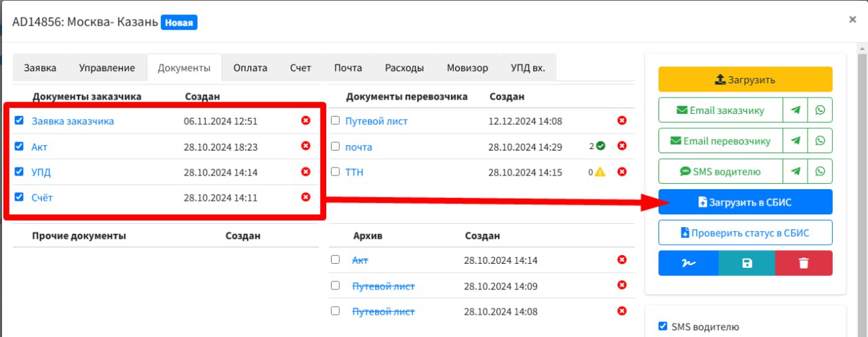Open the Расходы tab
868x337 pixels.
[x=404, y=68]
